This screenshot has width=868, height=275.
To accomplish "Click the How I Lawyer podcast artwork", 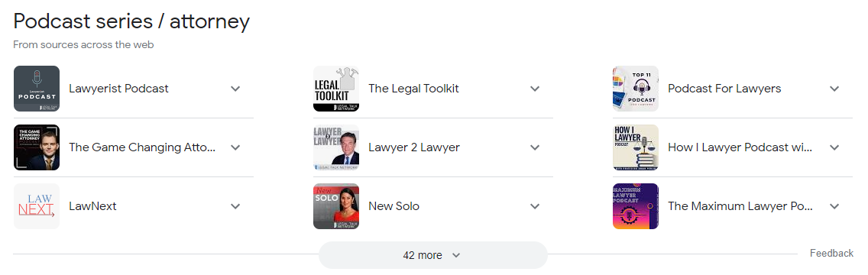I will tap(636, 147).
